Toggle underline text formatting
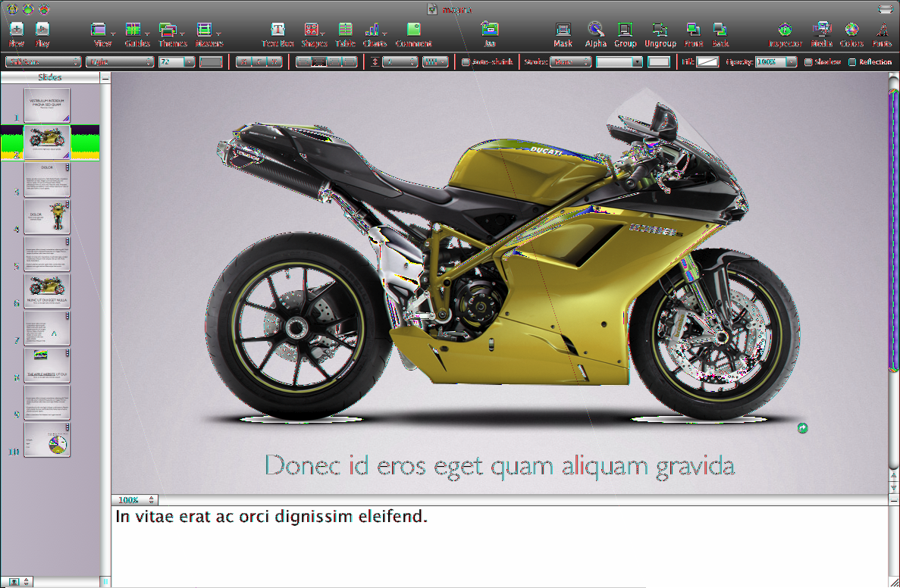This screenshot has width=900, height=588. [x=274, y=62]
